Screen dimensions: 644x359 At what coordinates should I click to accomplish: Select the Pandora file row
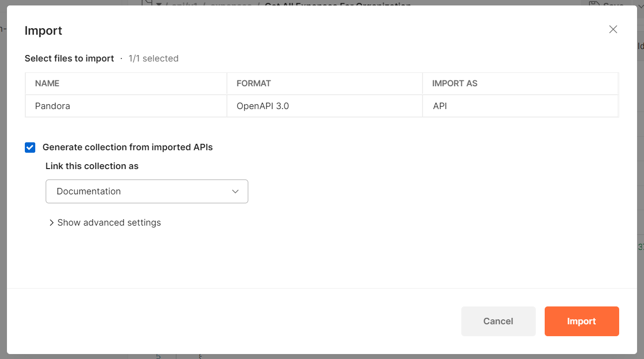[x=53, y=106]
